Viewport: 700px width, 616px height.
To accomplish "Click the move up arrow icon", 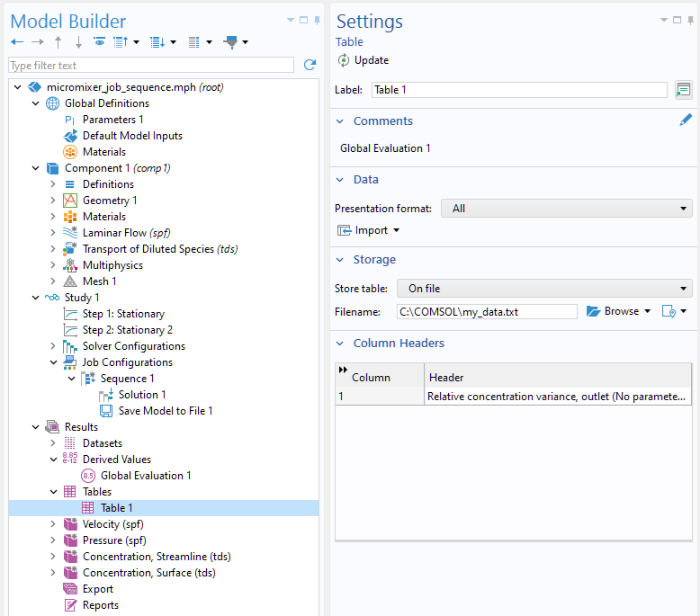I will (x=58, y=42).
